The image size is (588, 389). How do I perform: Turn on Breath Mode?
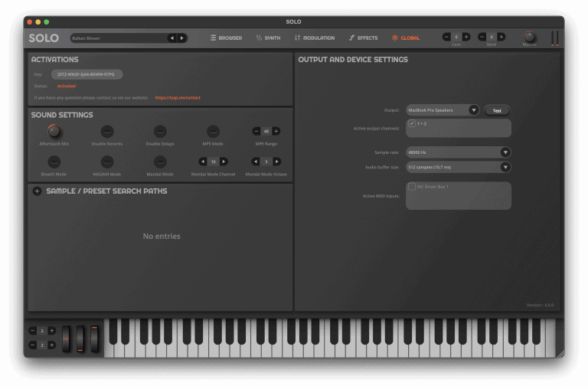tap(54, 162)
